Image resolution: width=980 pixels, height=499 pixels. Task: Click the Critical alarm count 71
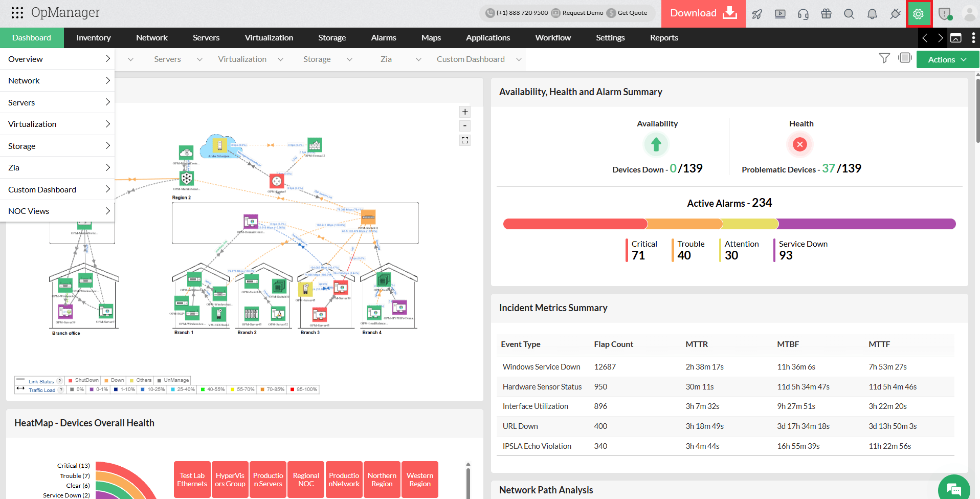click(638, 255)
